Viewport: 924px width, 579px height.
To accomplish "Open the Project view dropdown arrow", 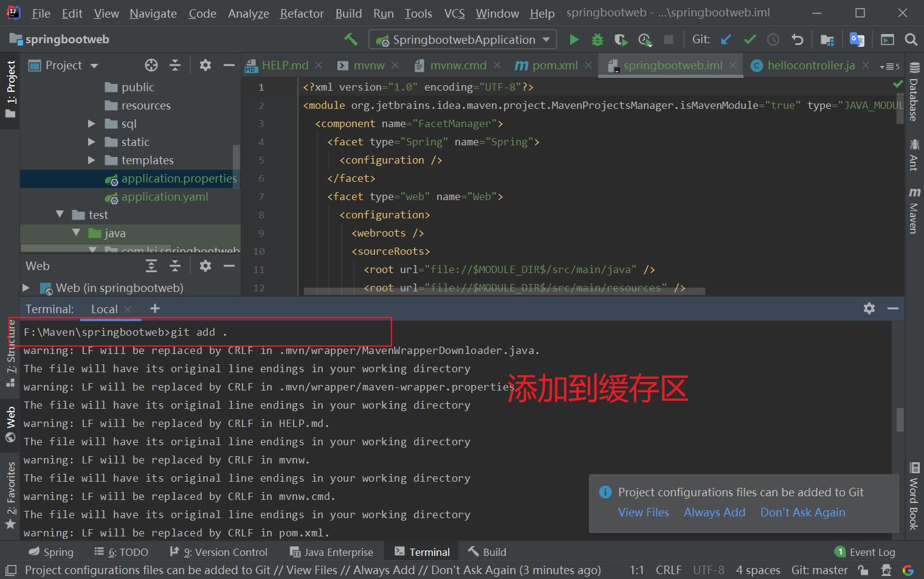I will click(94, 66).
